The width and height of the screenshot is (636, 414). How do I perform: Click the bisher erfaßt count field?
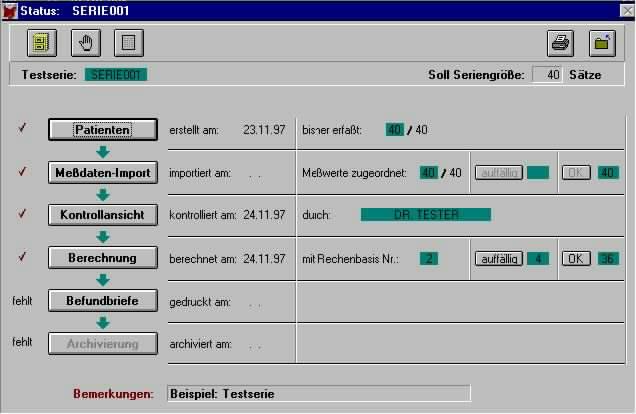click(394, 130)
